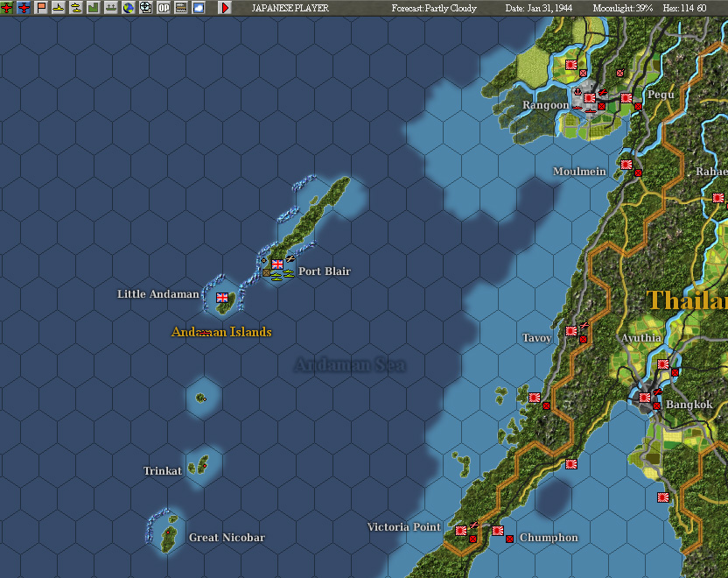
Task: Click the Date: Jan 31, 1944 text
Action: [x=539, y=8]
